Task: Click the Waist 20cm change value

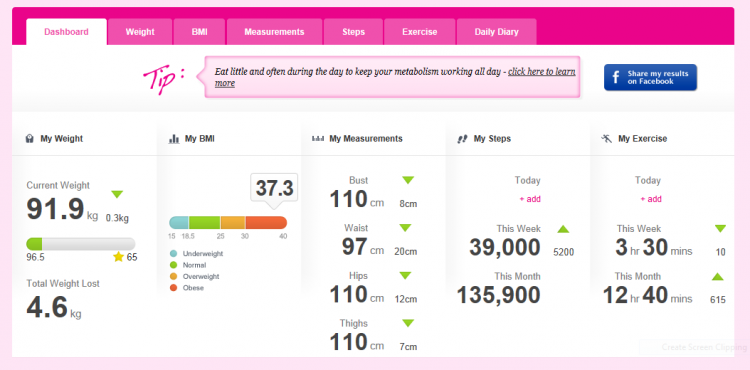Action: [x=406, y=252]
